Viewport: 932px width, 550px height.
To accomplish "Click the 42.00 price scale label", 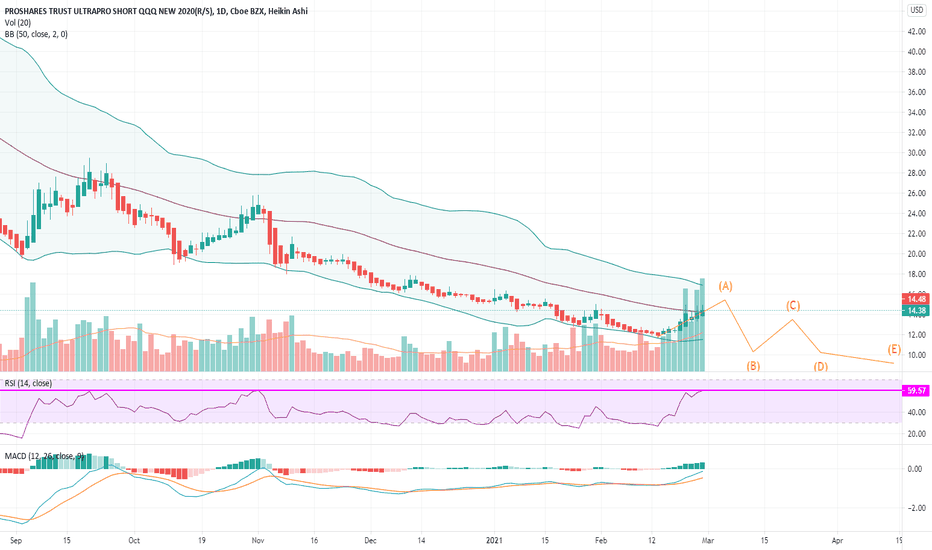I will 917,32.
